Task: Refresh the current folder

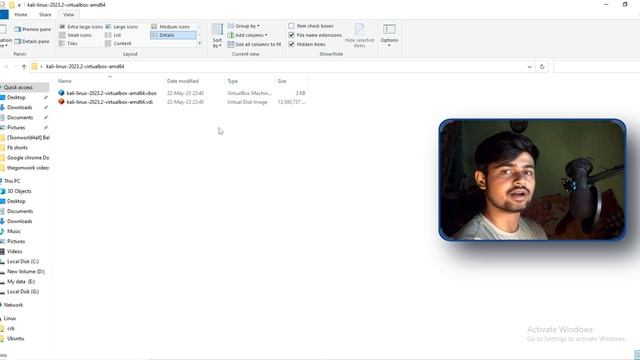Action: [542, 67]
